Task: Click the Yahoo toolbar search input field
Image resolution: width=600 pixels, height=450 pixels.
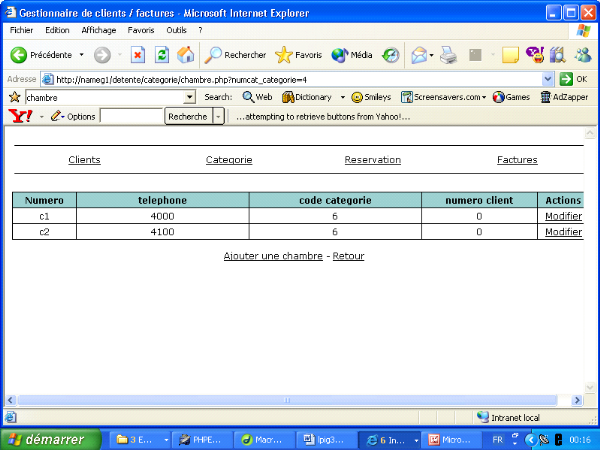Action: pyautogui.click(x=131, y=116)
